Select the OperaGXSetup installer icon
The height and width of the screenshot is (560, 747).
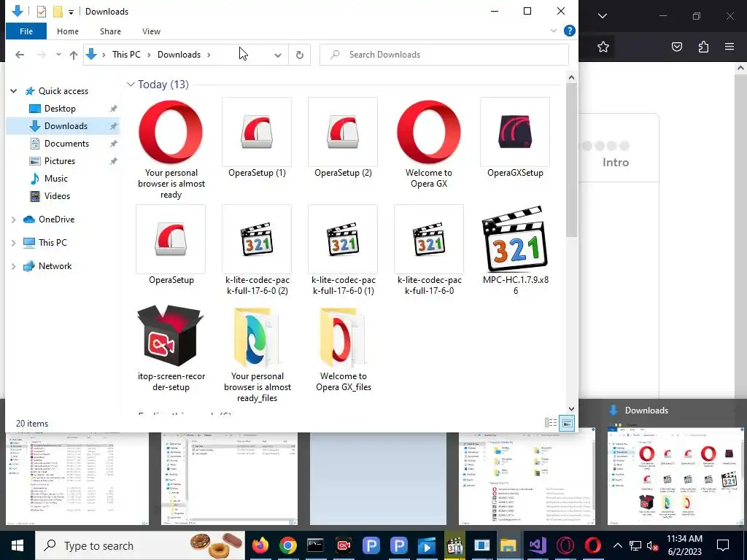pos(515,132)
